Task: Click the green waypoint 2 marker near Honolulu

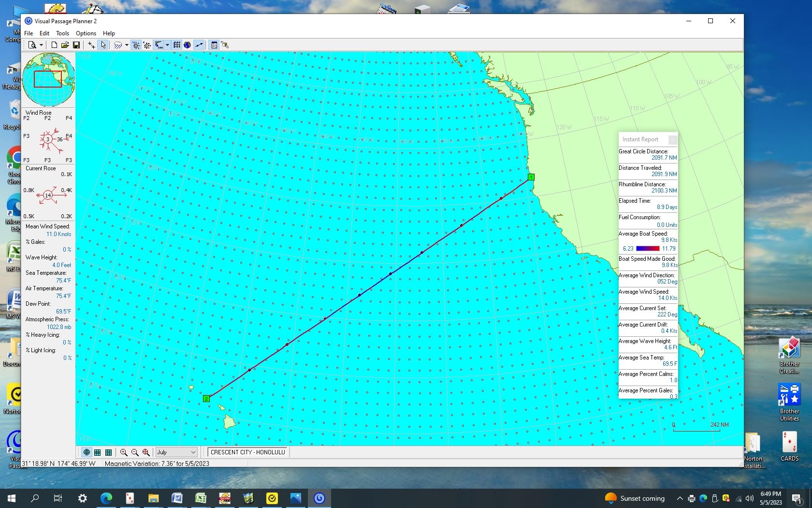Action: click(x=206, y=399)
